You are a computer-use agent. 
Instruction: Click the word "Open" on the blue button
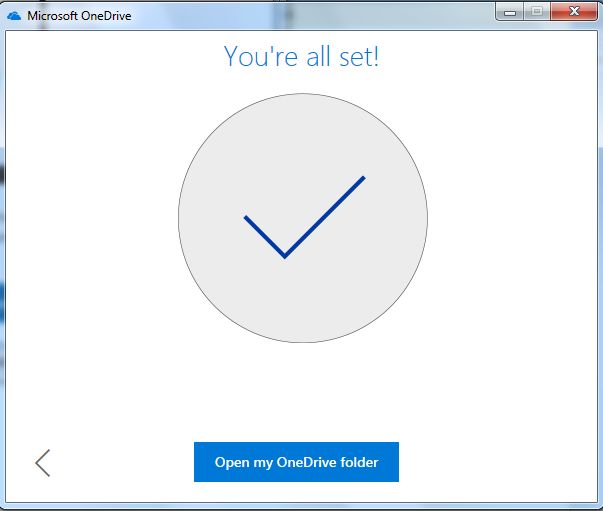(231, 462)
